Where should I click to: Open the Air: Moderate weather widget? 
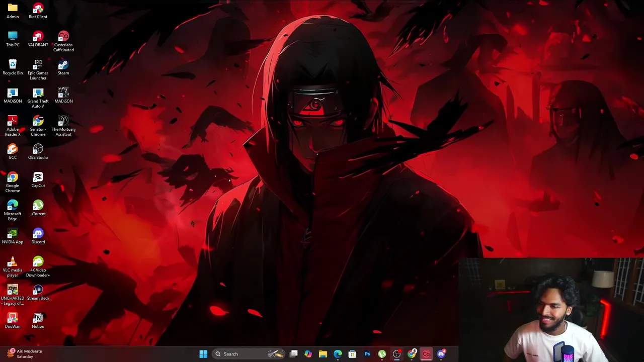[x=25, y=354]
